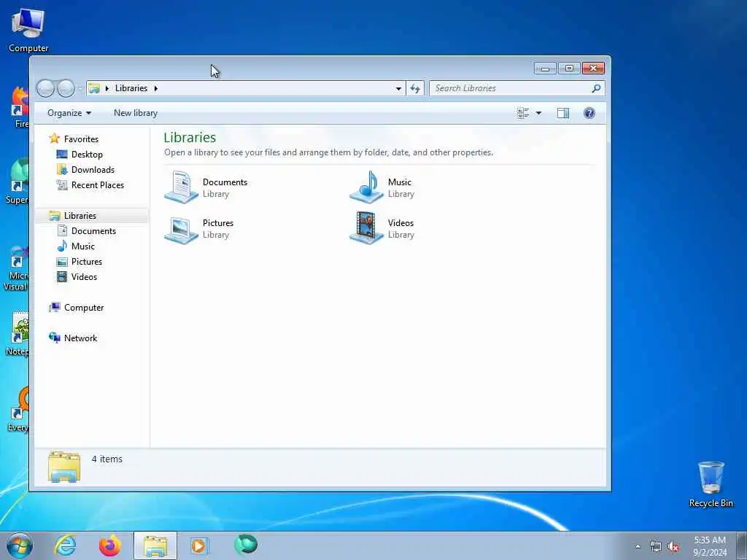
Task: Select the Computer desktop icon
Action: [28, 30]
